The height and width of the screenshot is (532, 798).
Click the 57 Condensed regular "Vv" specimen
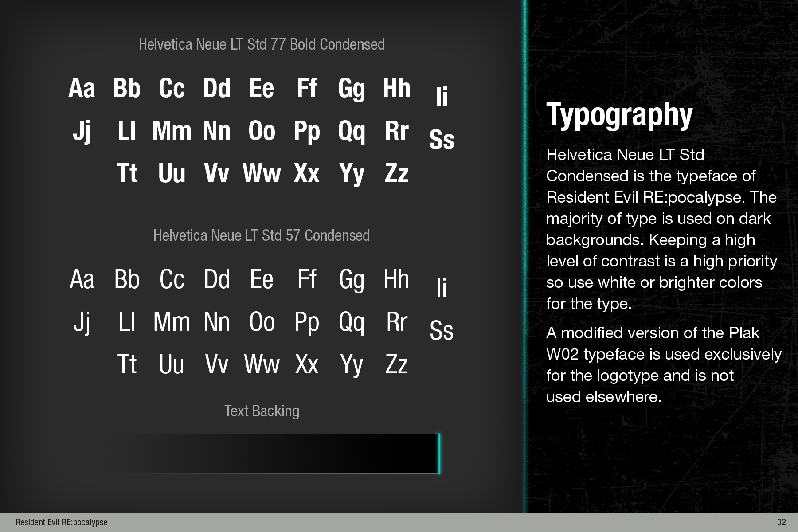coord(217,364)
